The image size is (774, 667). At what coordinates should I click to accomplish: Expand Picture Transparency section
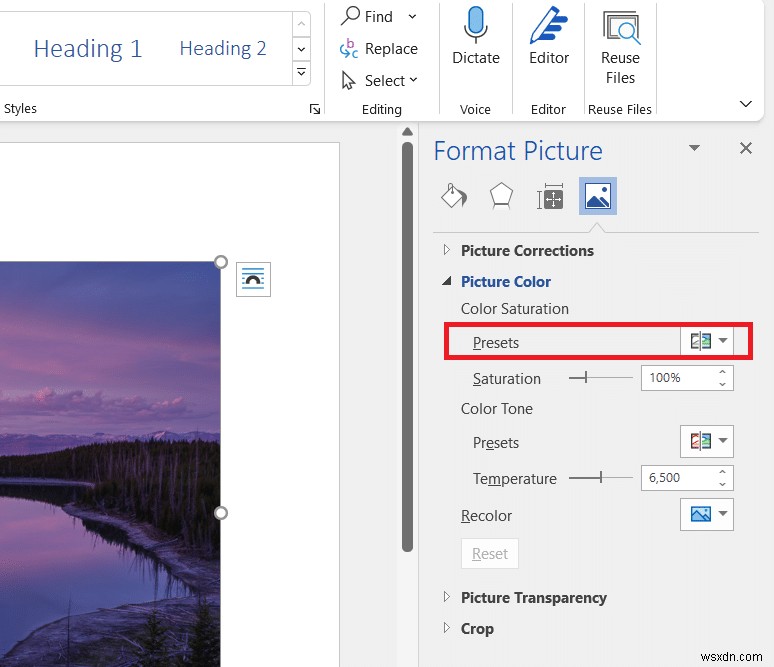click(x=447, y=597)
